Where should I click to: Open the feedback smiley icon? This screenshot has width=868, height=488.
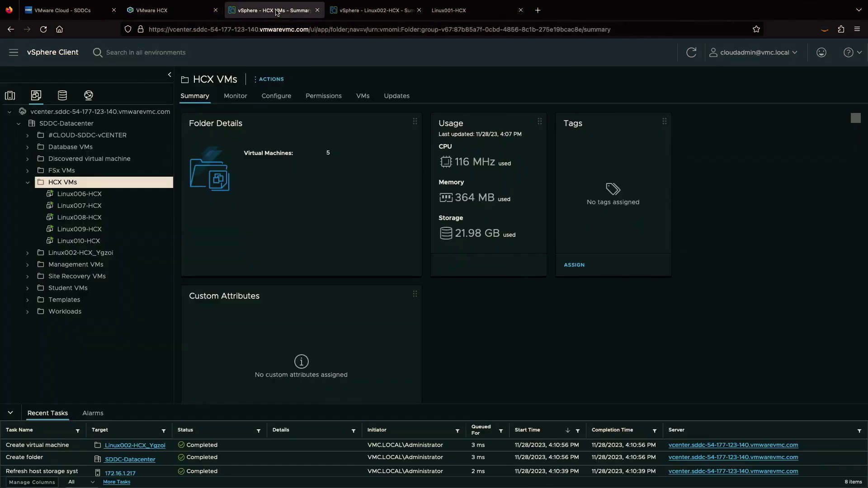click(x=821, y=52)
